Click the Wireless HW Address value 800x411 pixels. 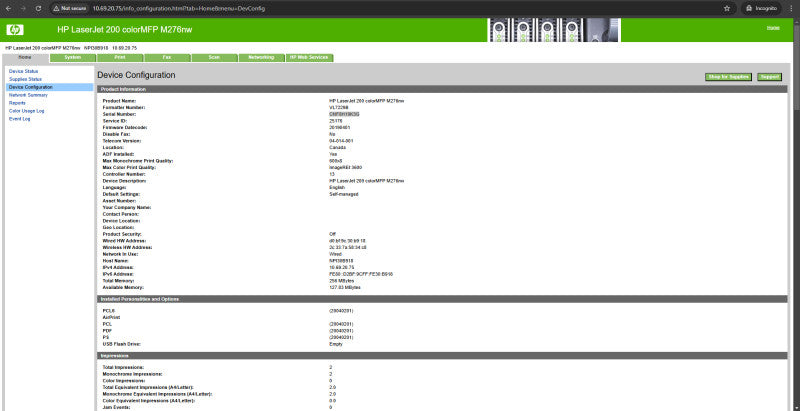point(348,247)
